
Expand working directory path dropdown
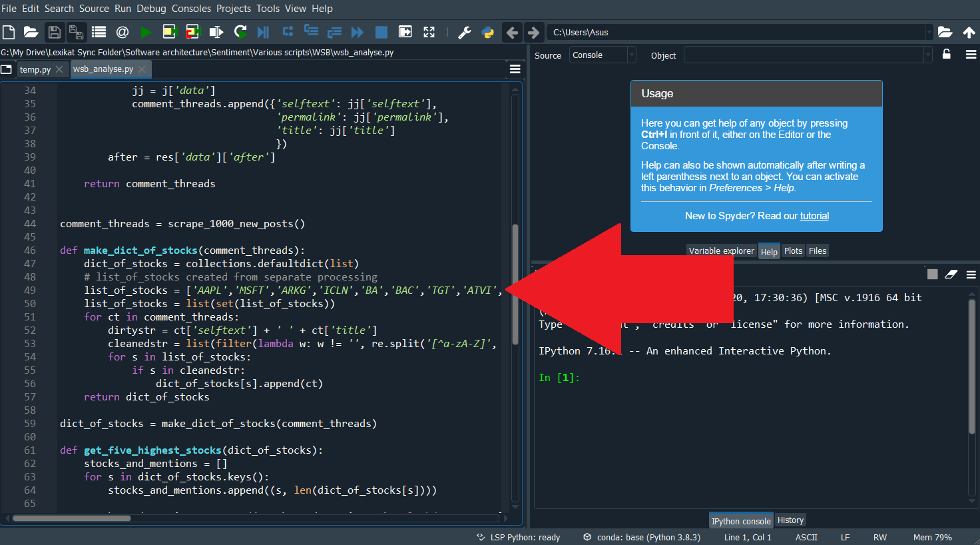click(929, 32)
